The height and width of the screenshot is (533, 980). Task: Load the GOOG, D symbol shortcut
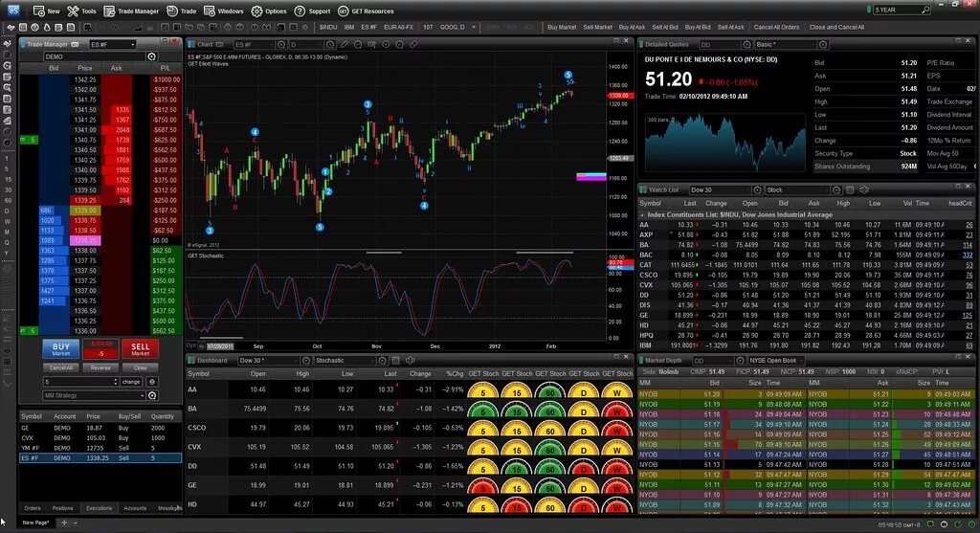pos(453,27)
